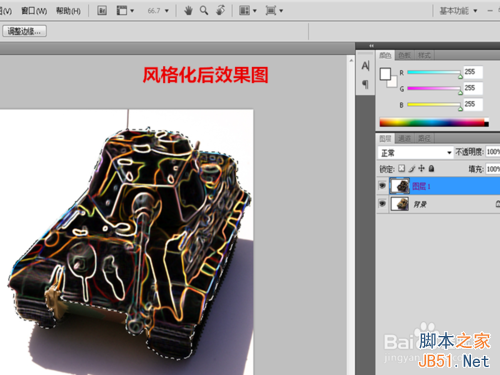The image size is (500, 375).
Task: Hide the 背景 layer eye icon
Action: pyautogui.click(x=382, y=203)
